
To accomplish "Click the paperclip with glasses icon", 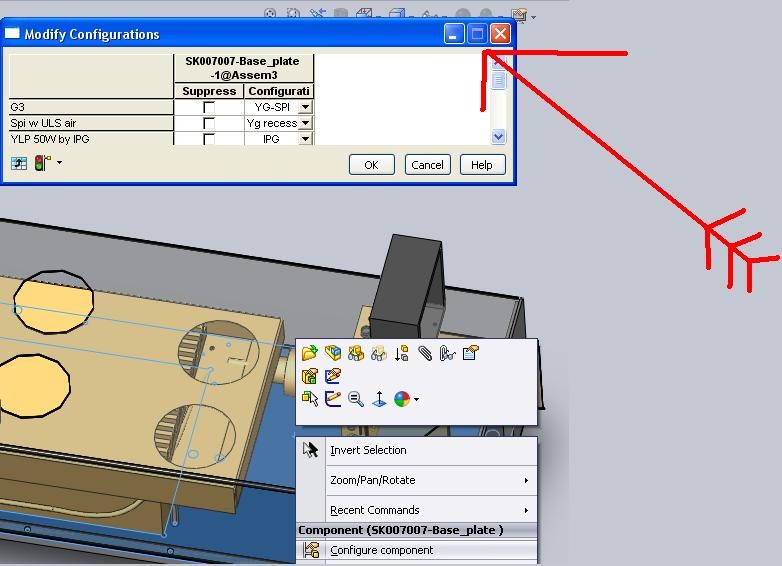I will (x=447, y=353).
